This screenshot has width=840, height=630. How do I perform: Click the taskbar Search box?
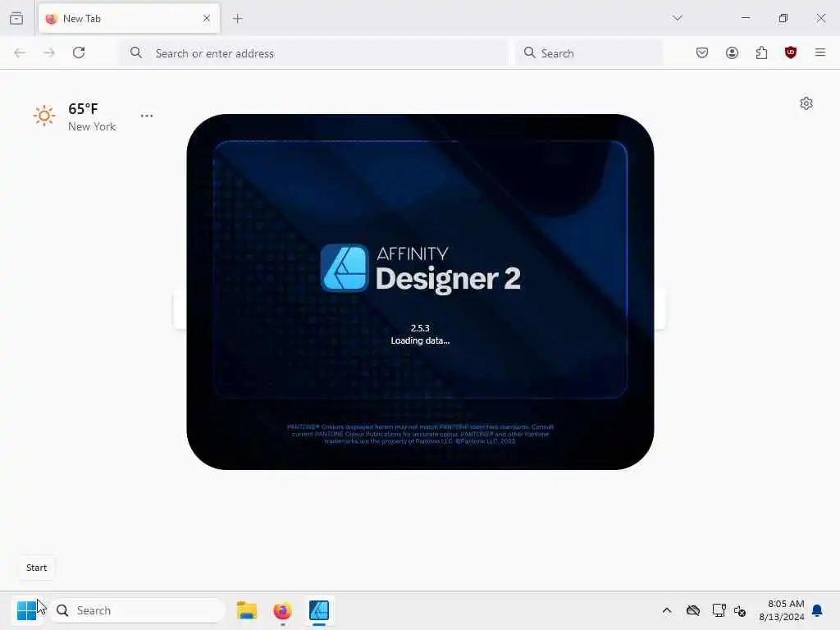coord(138,610)
